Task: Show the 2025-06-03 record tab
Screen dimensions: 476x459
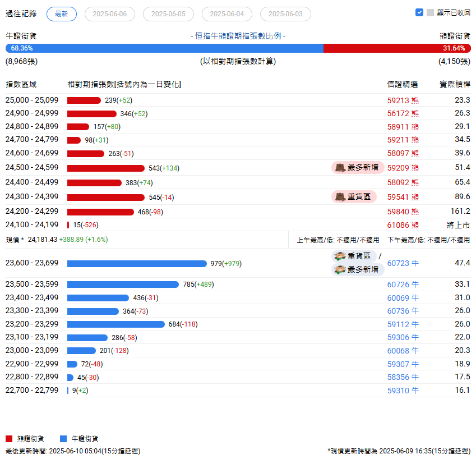Action: point(285,14)
